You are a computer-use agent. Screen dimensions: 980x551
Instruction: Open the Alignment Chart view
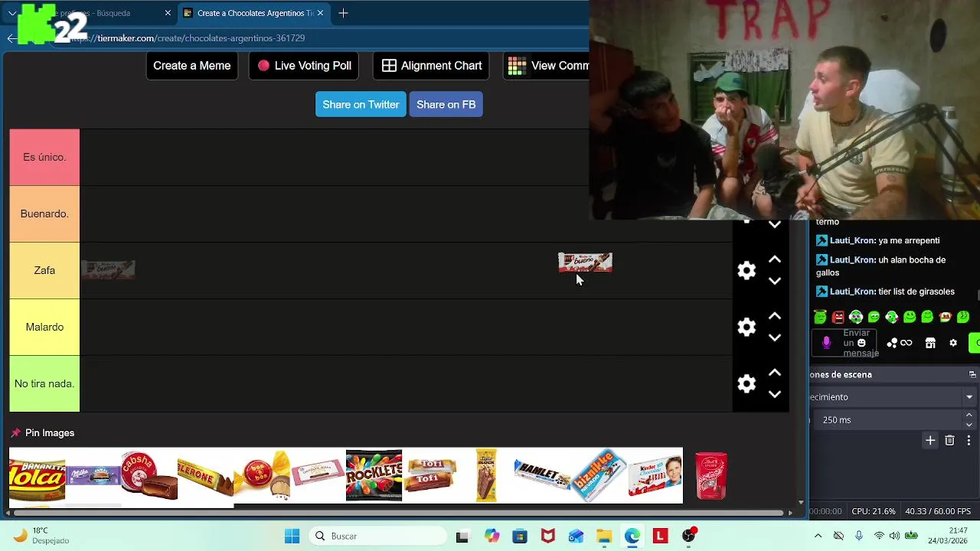(x=431, y=66)
